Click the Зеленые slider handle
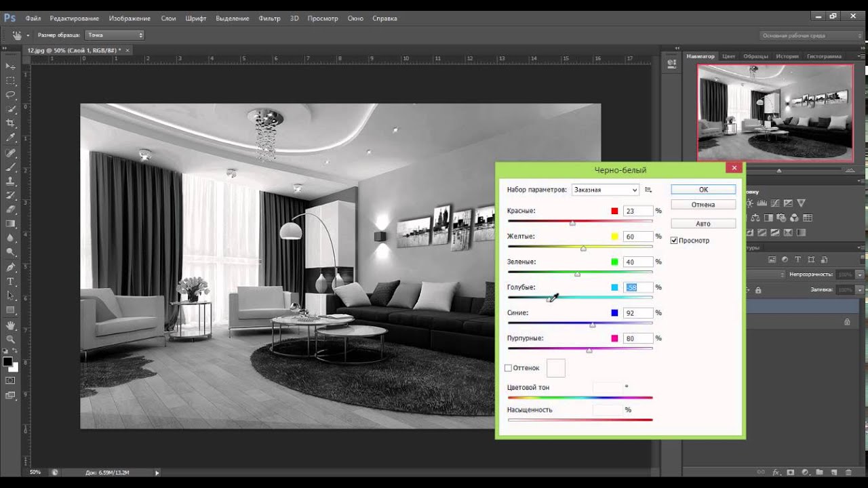 (577, 273)
